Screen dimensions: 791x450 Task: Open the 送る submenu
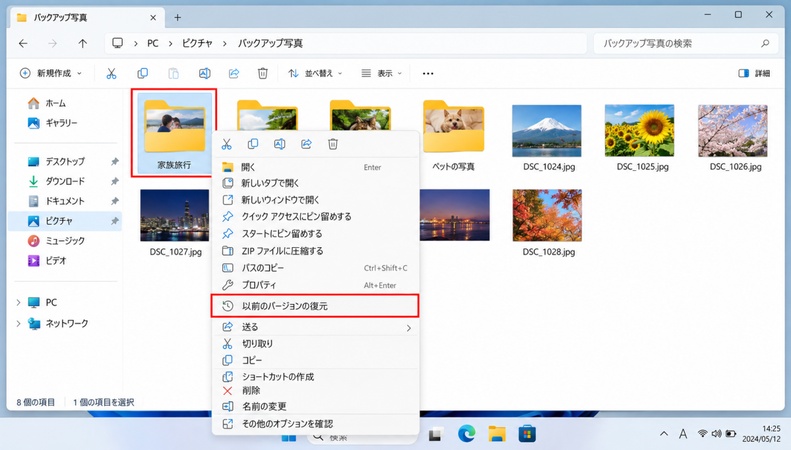coord(315,327)
